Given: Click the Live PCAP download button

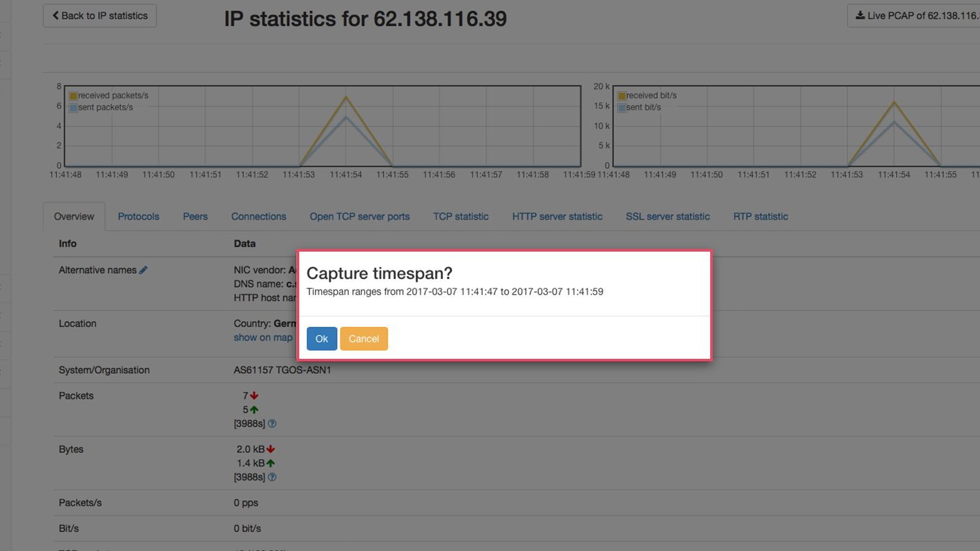Looking at the screenshot, I should coord(915,16).
